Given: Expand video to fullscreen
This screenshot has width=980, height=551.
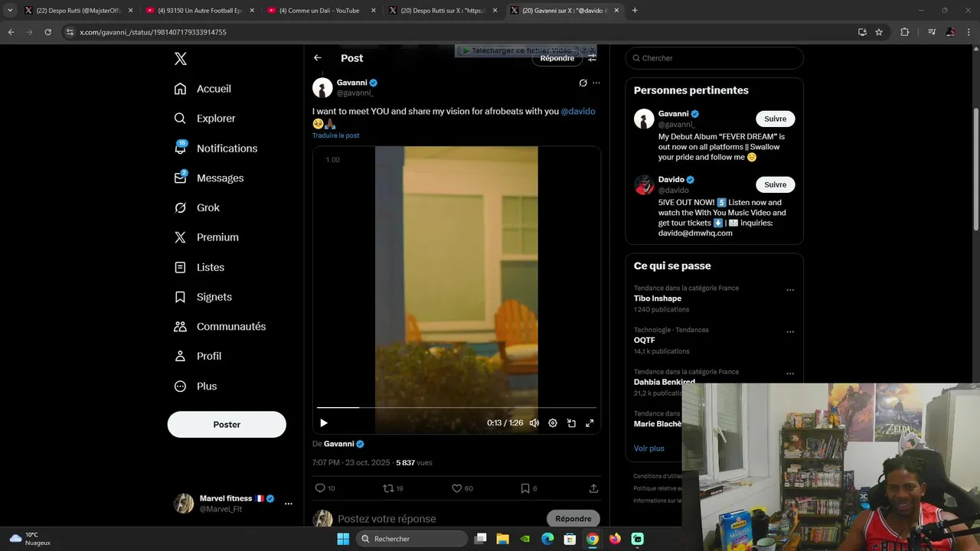Looking at the screenshot, I should tap(590, 423).
